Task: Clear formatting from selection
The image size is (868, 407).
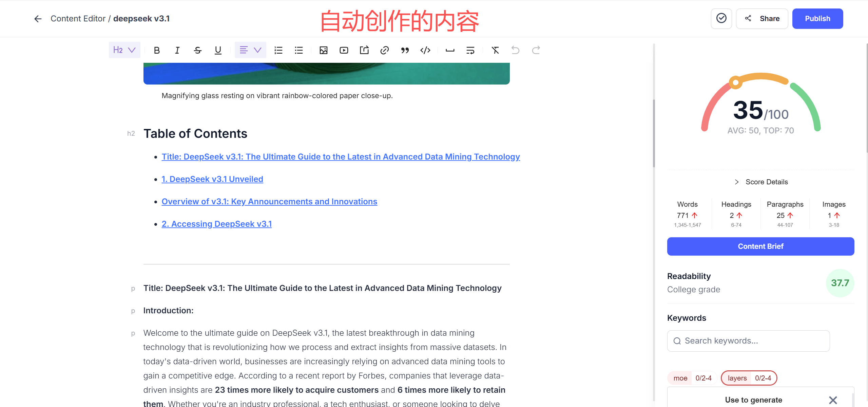Action: click(495, 50)
